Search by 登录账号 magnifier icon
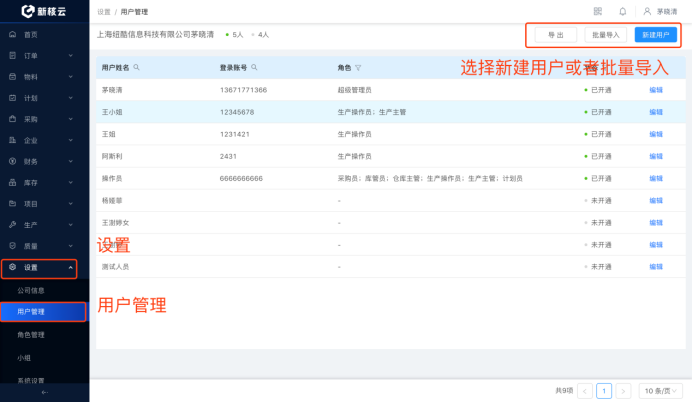This screenshot has height=402, width=692. [x=254, y=68]
